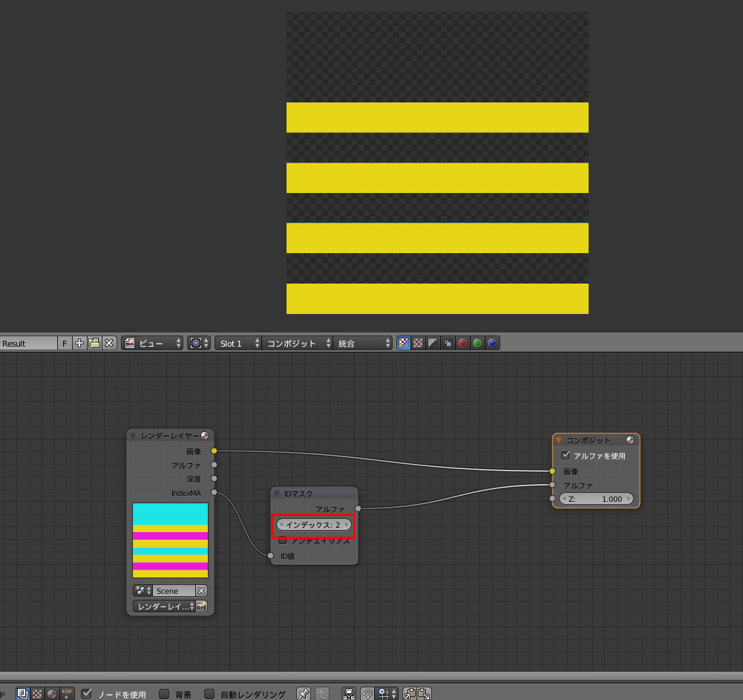Viewport: 743px width, 700px height.
Task: Click the Scene name field
Action: point(174,591)
